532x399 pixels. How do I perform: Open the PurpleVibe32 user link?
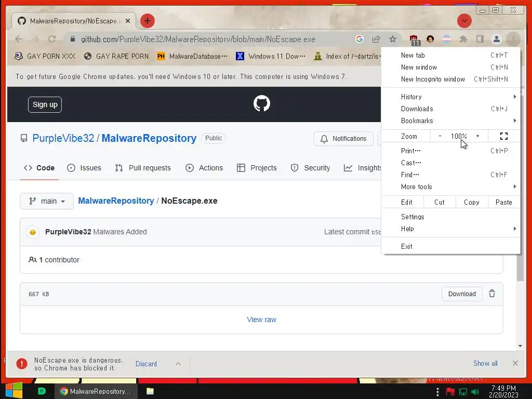[63, 138]
